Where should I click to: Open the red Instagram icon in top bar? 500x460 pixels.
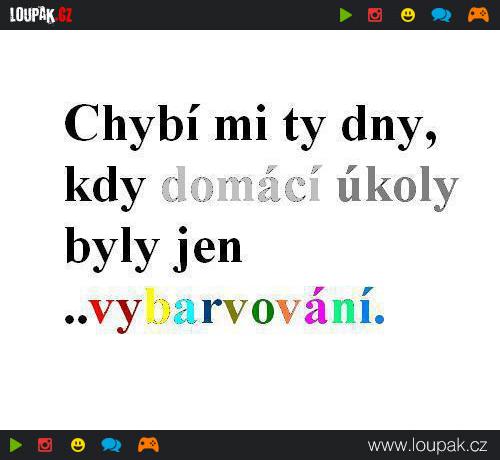(375, 15)
